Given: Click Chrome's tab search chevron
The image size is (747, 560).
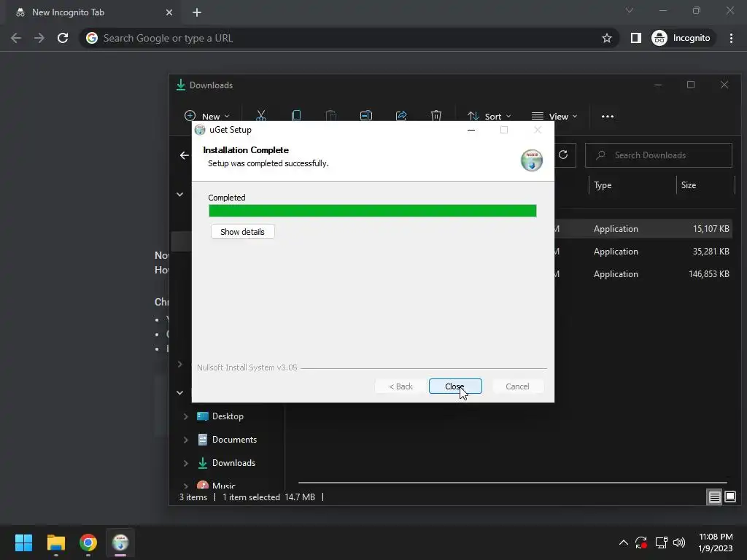Looking at the screenshot, I should point(630,10).
